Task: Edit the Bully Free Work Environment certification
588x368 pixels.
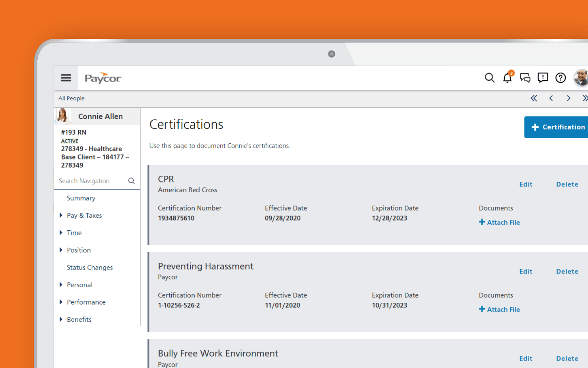Action: pos(526,358)
